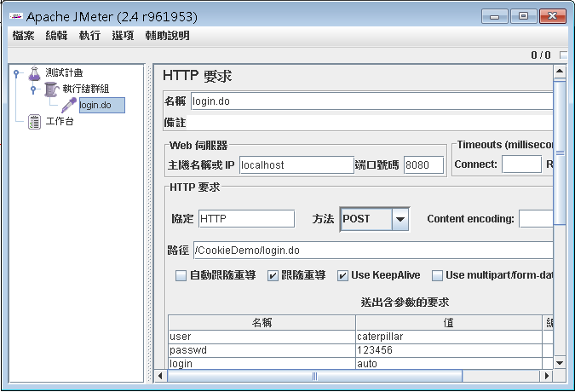Click the status indicator box beside 0/0
This screenshot has width=575, height=392.
pyautogui.click(x=563, y=55)
